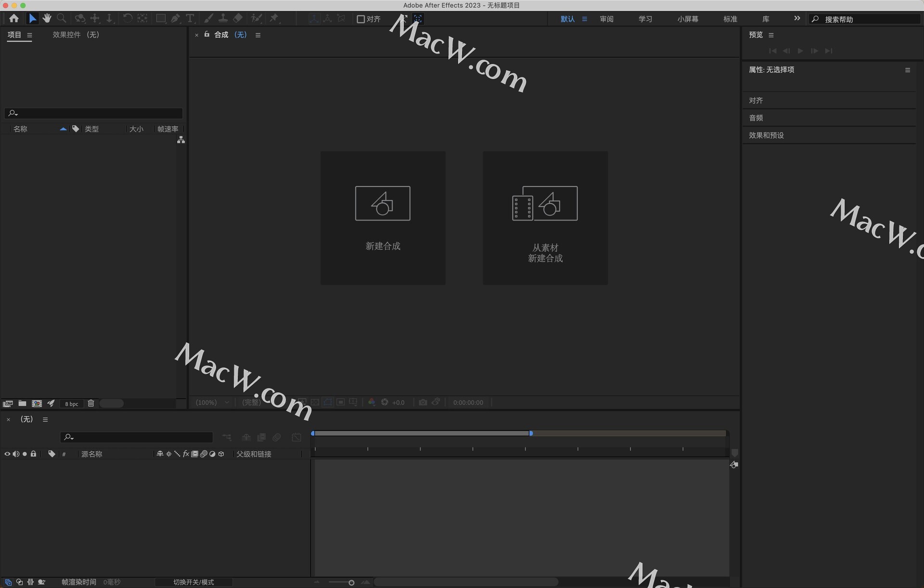Enable the 对齐 snapping checkbox

tap(360, 19)
